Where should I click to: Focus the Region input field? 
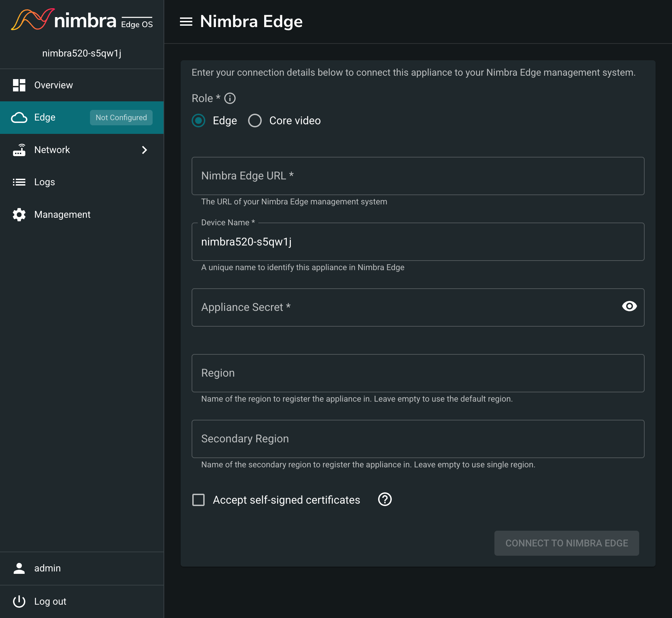click(418, 373)
